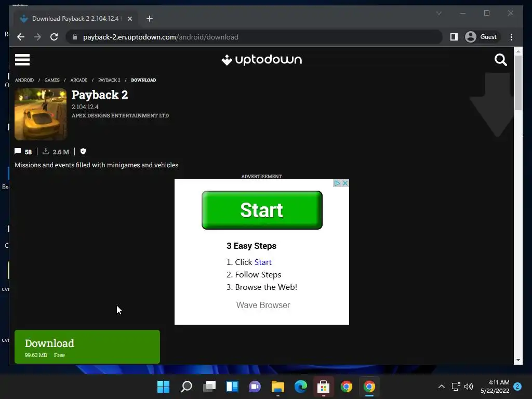Go to ARCADE breadcrumb
This screenshot has width=532, height=399.
[x=79, y=80]
